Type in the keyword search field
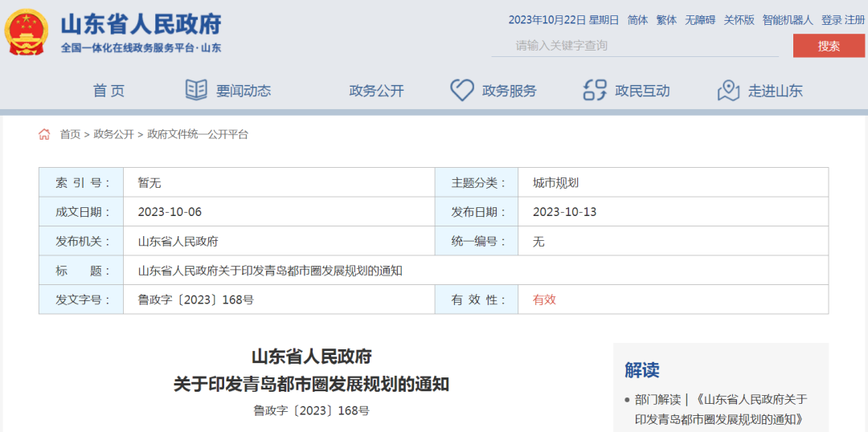Image resolution: width=868 pixels, height=432 pixels. coord(635,46)
